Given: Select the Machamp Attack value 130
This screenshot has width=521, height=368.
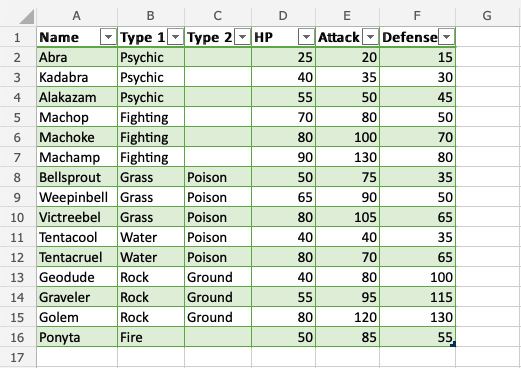Looking at the screenshot, I should (x=347, y=157).
